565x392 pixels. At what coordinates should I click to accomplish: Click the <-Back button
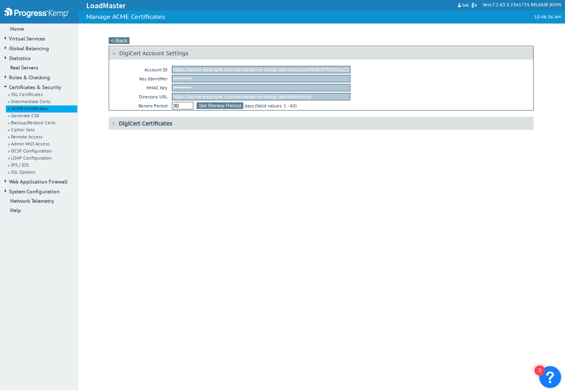pyautogui.click(x=119, y=41)
